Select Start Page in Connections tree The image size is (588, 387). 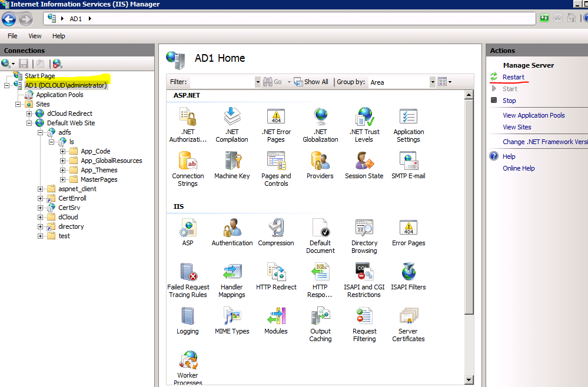(40, 76)
